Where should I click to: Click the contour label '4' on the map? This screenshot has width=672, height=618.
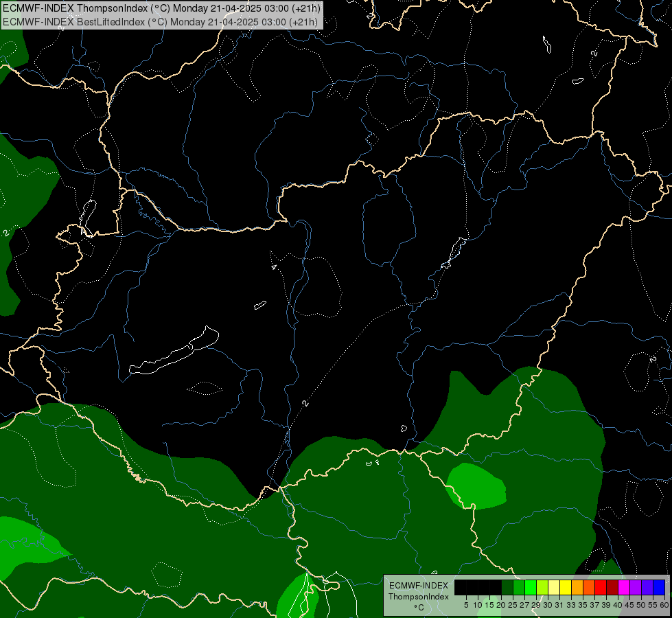tap(274, 266)
